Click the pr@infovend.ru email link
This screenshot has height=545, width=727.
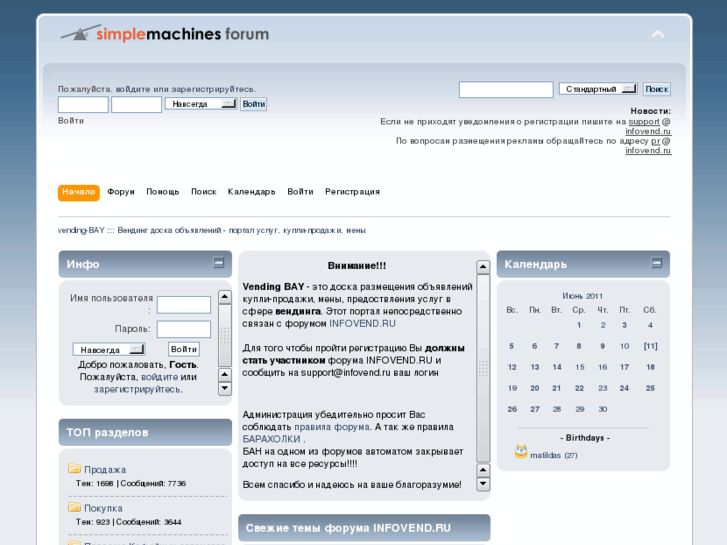[648, 145]
